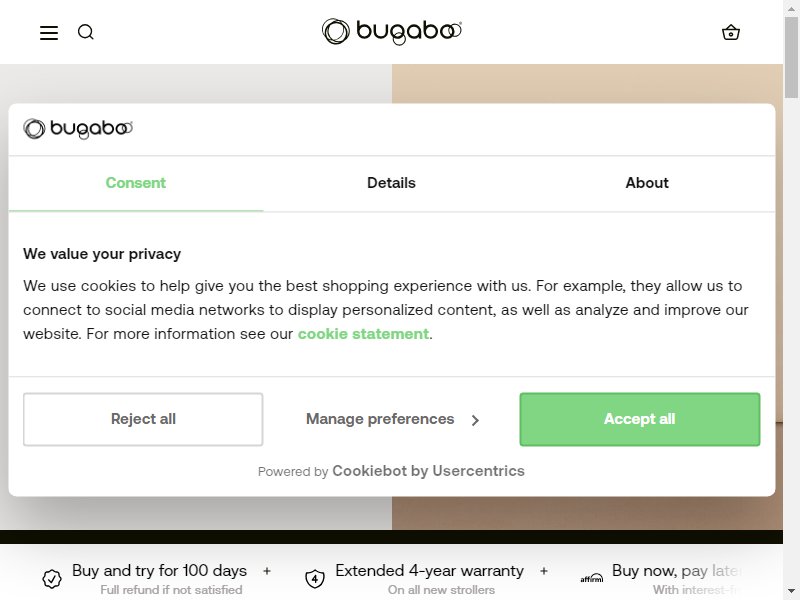The width and height of the screenshot is (800, 600).
Task: Click the scrollbar down arrow
Action: 791,592
